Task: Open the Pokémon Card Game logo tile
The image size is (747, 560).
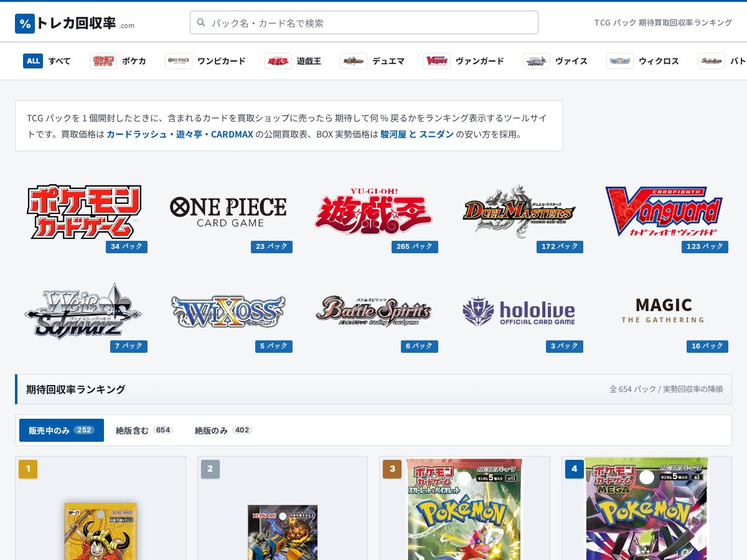Action: tap(84, 212)
